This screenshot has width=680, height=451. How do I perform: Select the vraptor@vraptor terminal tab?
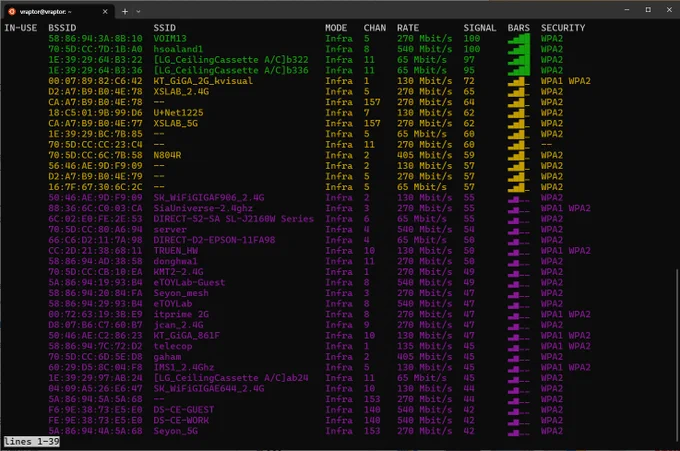point(59,12)
